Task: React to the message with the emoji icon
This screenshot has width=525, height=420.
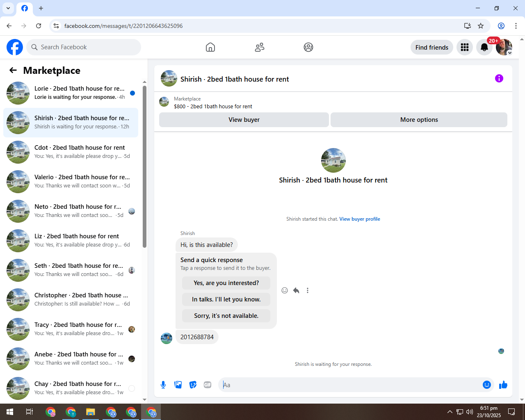Action: (x=285, y=290)
